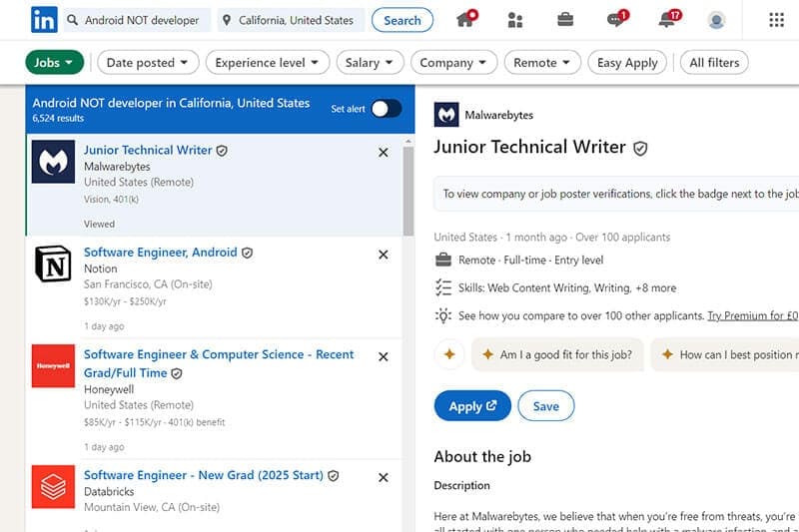Click the '$130K/yr - $250K/yr' salary text
This screenshot has height=532, width=799.
click(125, 301)
